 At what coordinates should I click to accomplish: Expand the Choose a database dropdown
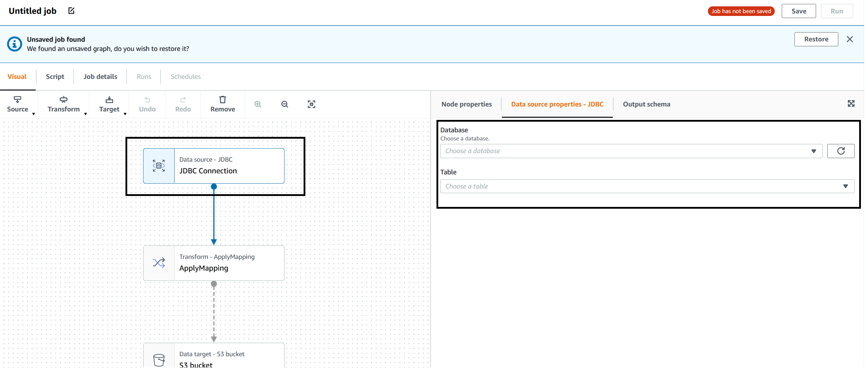pyautogui.click(x=631, y=151)
